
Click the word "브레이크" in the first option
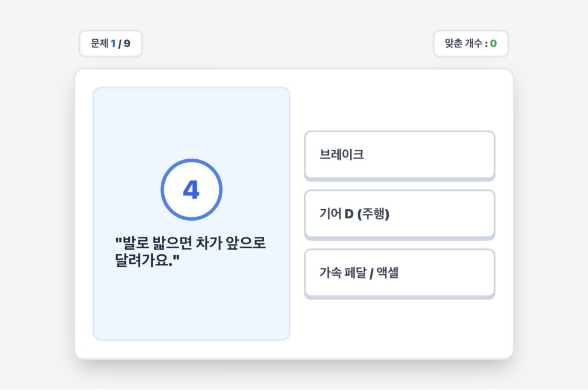[x=342, y=155]
